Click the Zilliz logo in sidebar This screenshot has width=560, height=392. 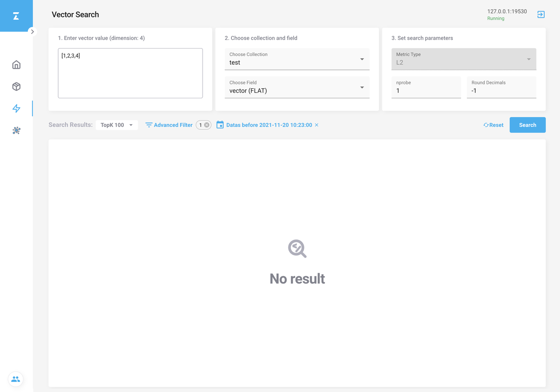click(x=16, y=16)
